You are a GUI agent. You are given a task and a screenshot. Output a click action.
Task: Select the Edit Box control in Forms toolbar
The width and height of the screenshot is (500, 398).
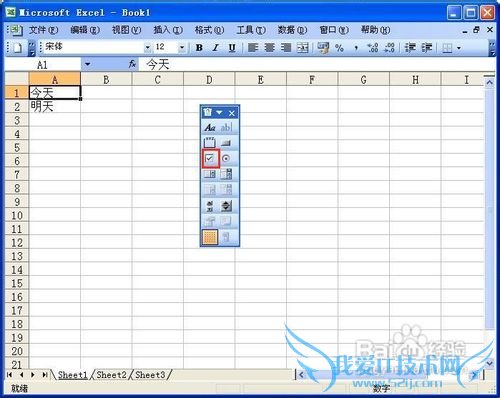click(x=226, y=127)
